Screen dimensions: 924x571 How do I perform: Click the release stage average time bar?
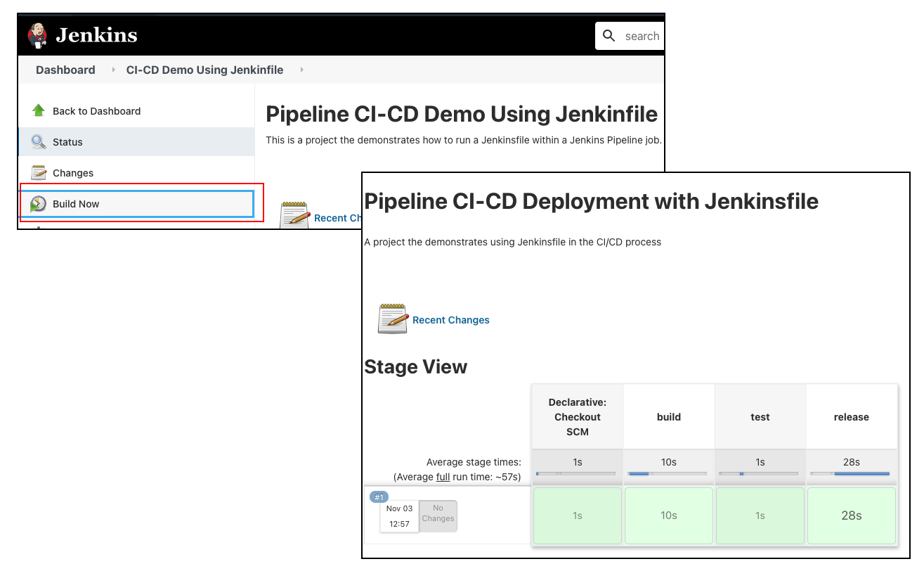(x=851, y=474)
